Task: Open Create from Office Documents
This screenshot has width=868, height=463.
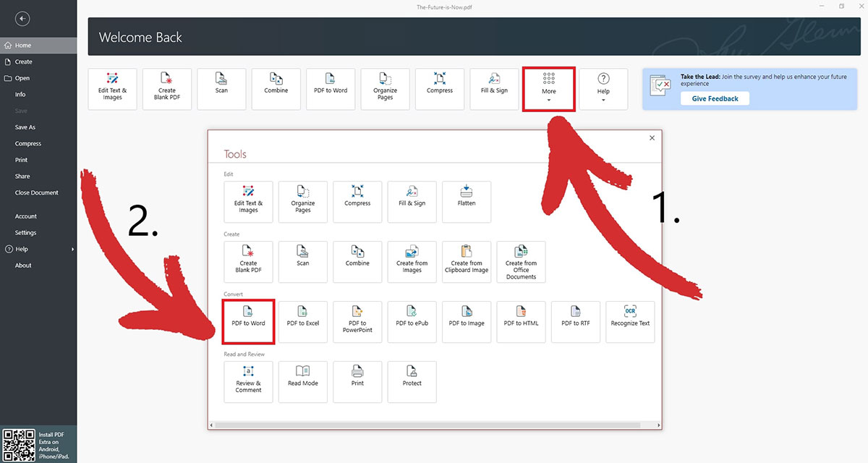Action: coord(521,262)
